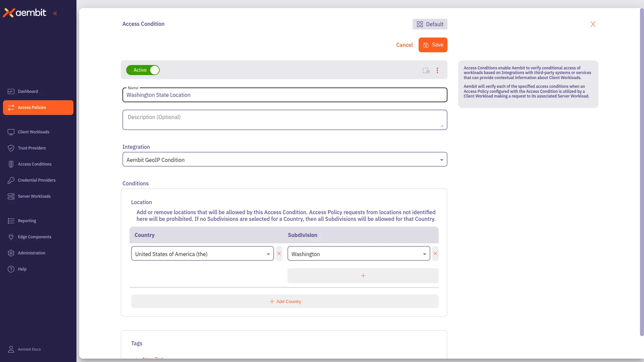Click the Dashboard chart icon
Screen dimensions: 644x362
[11, 92]
